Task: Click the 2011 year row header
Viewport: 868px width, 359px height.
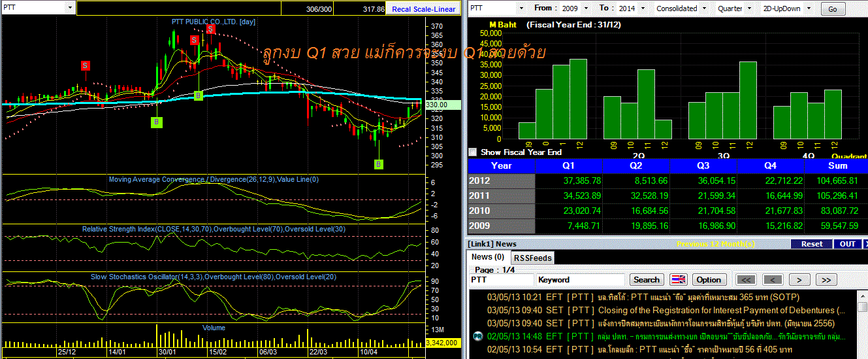Action: pyautogui.click(x=501, y=196)
